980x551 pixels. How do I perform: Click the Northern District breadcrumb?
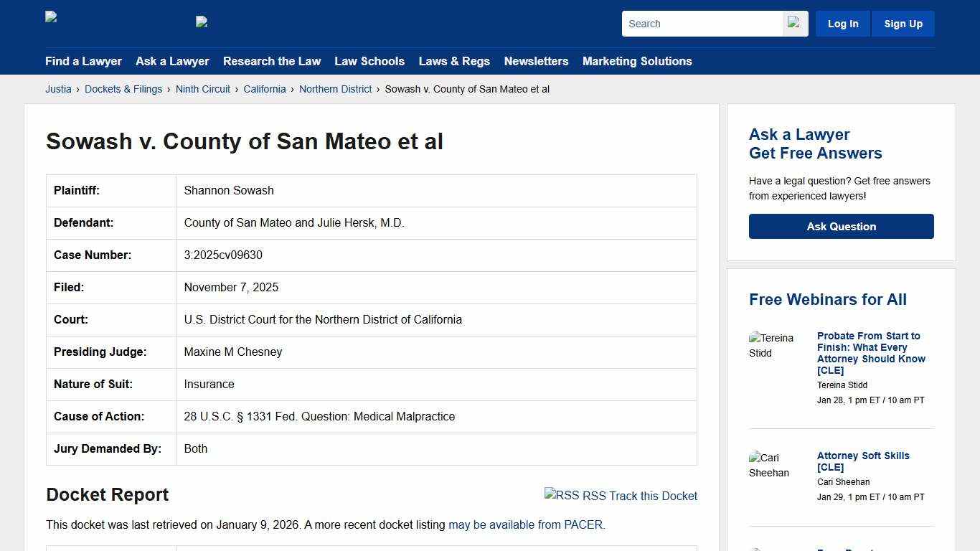click(x=335, y=89)
